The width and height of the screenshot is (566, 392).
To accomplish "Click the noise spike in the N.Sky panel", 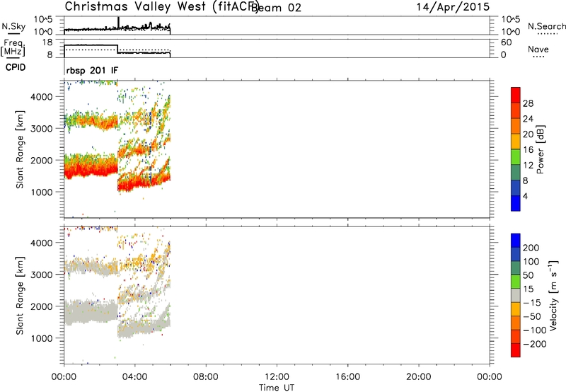I will tap(118, 22).
